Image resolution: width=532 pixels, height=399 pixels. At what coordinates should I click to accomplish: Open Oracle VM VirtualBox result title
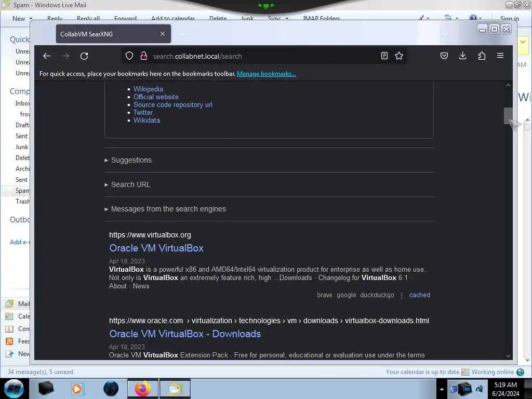pyautogui.click(x=156, y=248)
